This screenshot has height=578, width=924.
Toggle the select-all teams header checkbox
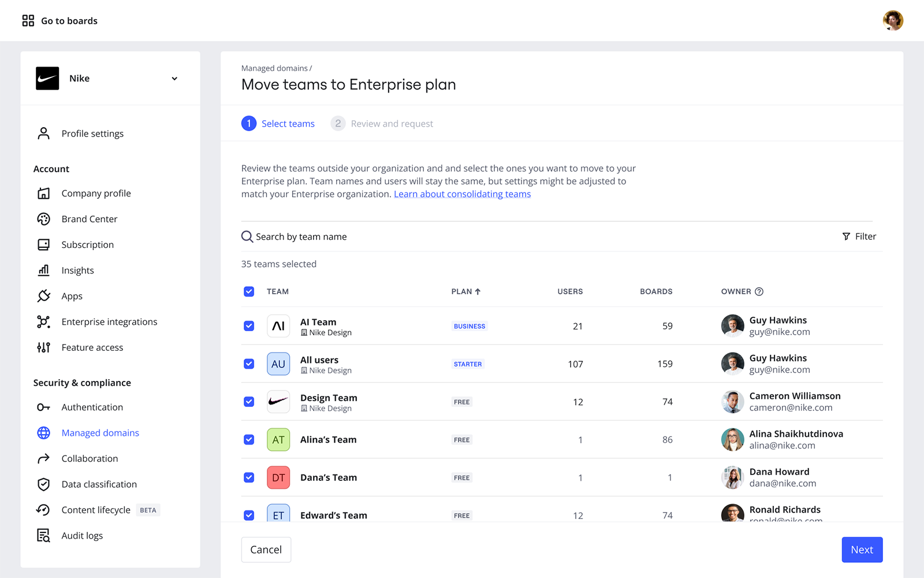(249, 292)
